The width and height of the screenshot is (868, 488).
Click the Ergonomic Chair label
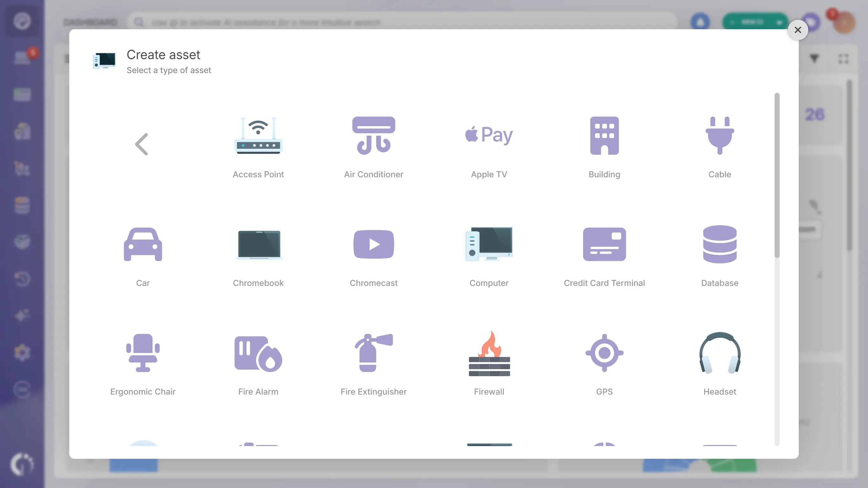coord(143,392)
